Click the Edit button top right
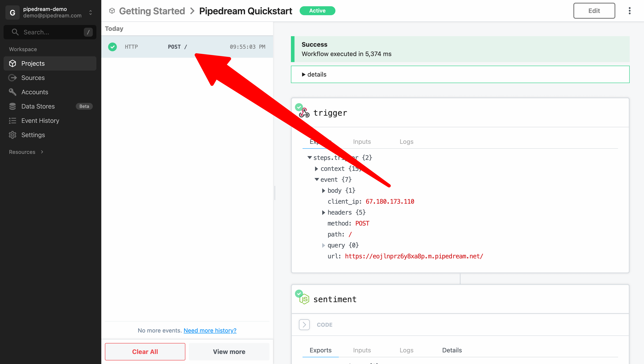The image size is (644, 364). click(x=594, y=10)
